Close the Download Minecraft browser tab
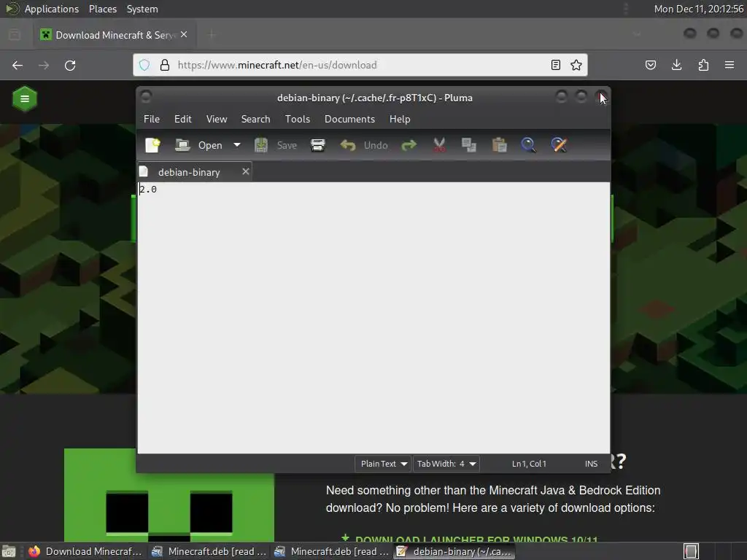The height and width of the screenshot is (560, 747). tap(184, 35)
